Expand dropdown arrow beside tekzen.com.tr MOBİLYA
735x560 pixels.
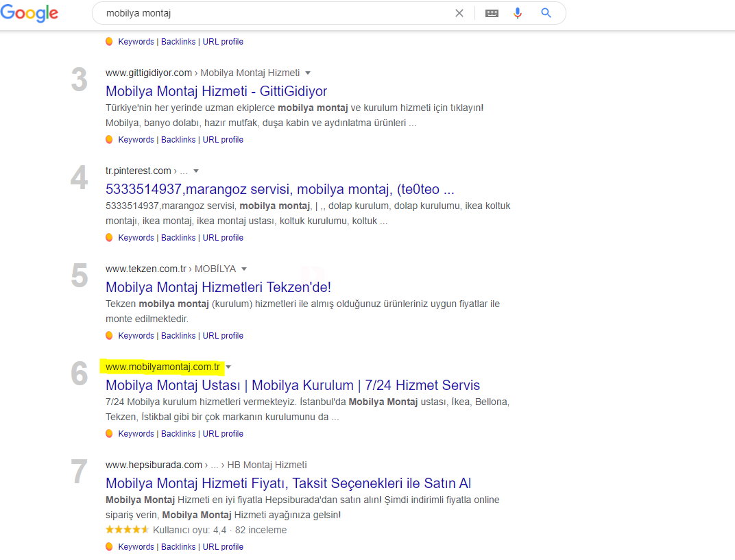(244, 269)
